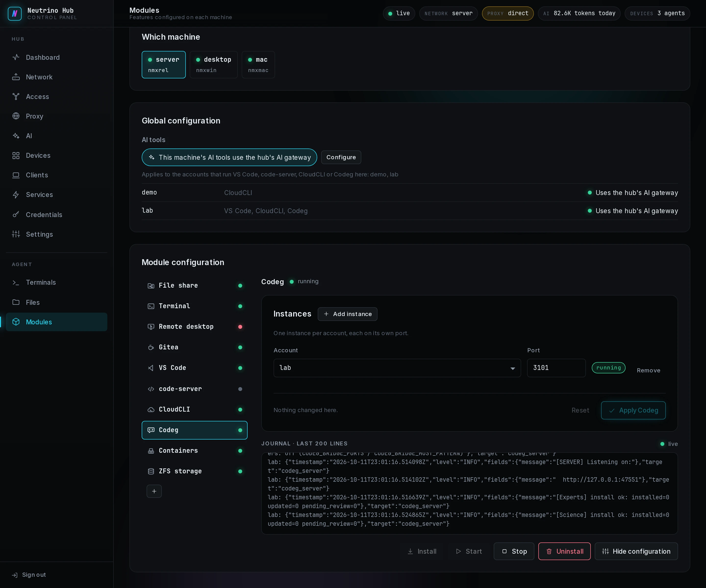Click the Apply Codeg button
Image resolution: width=706 pixels, height=588 pixels.
(x=633, y=410)
